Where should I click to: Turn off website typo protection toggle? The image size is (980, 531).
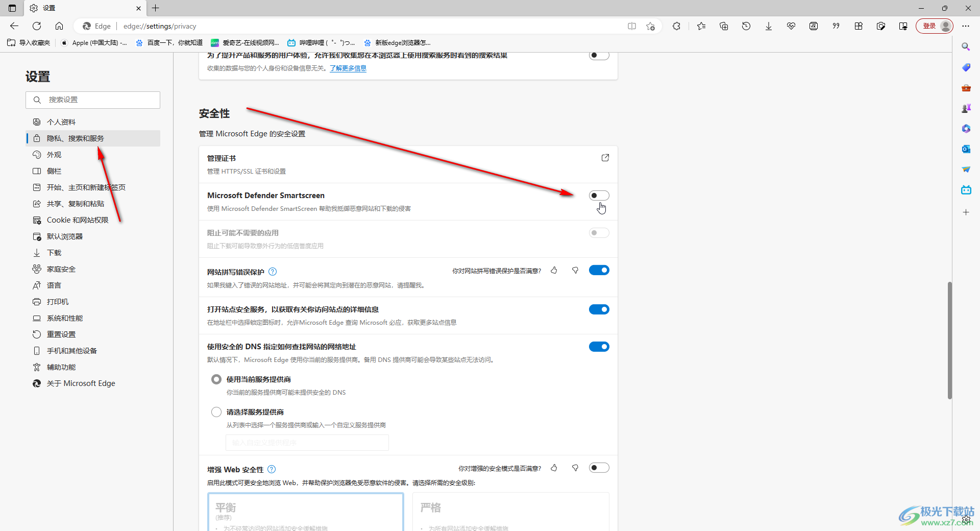(x=599, y=270)
